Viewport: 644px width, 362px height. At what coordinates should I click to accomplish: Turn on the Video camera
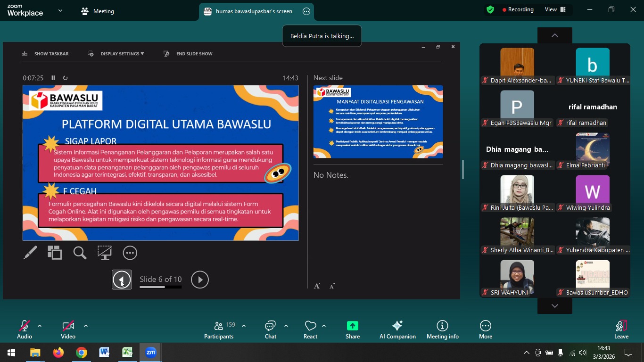point(68,329)
